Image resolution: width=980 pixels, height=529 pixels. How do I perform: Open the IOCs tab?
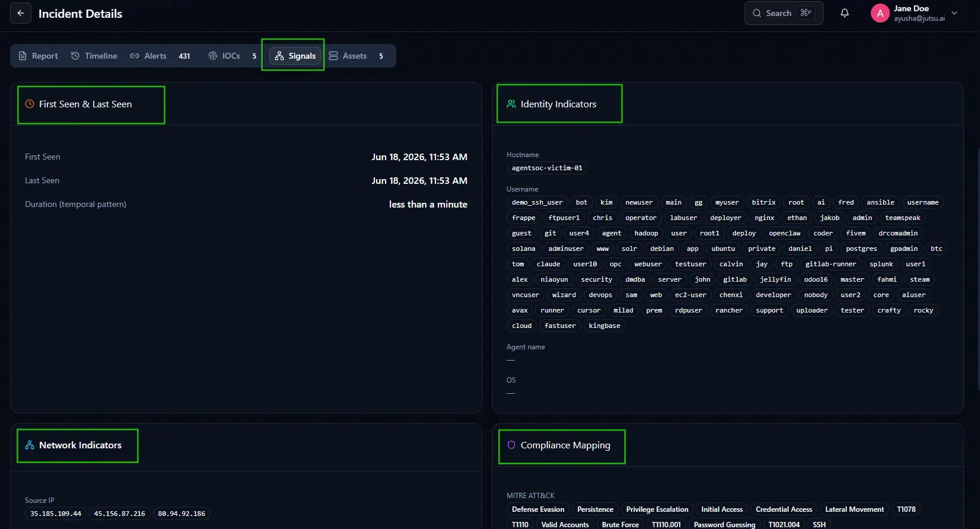pyautogui.click(x=233, y=56)
